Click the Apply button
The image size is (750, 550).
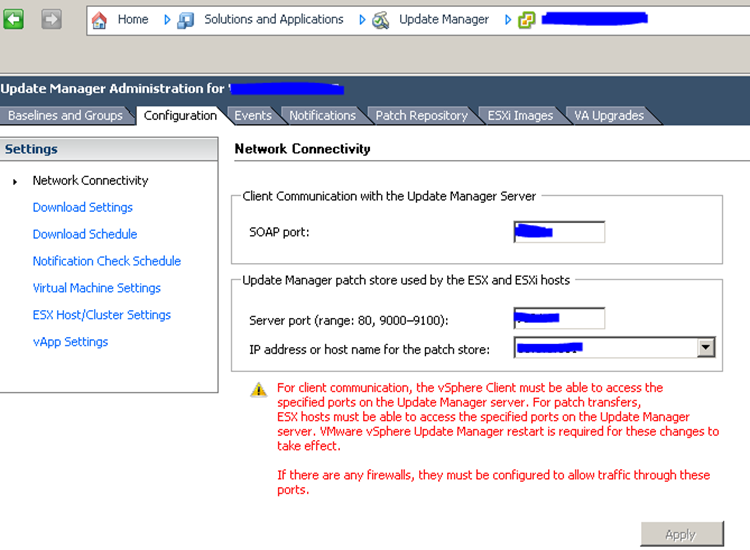(x=682, y=534)
